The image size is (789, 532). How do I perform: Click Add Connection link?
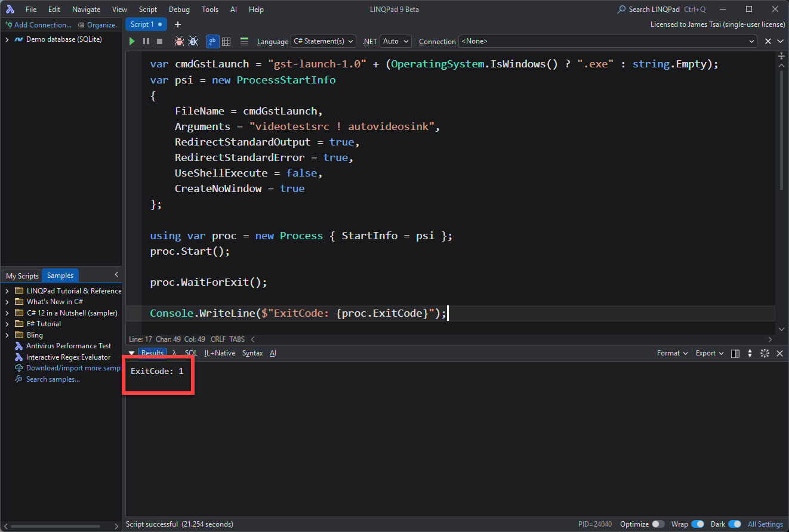coord(38,25)
